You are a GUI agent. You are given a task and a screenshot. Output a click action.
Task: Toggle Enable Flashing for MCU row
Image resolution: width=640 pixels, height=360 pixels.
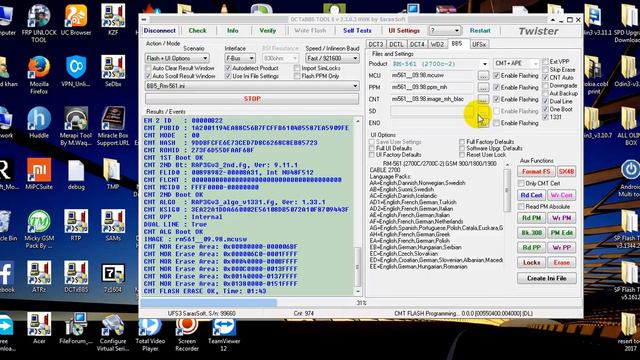coord(497,76)
